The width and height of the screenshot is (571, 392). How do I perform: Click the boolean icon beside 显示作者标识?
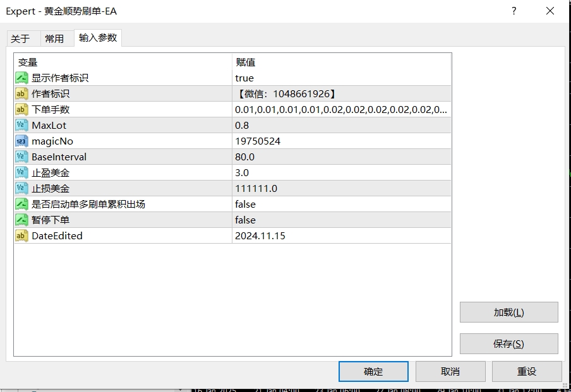tap(21, 78)
